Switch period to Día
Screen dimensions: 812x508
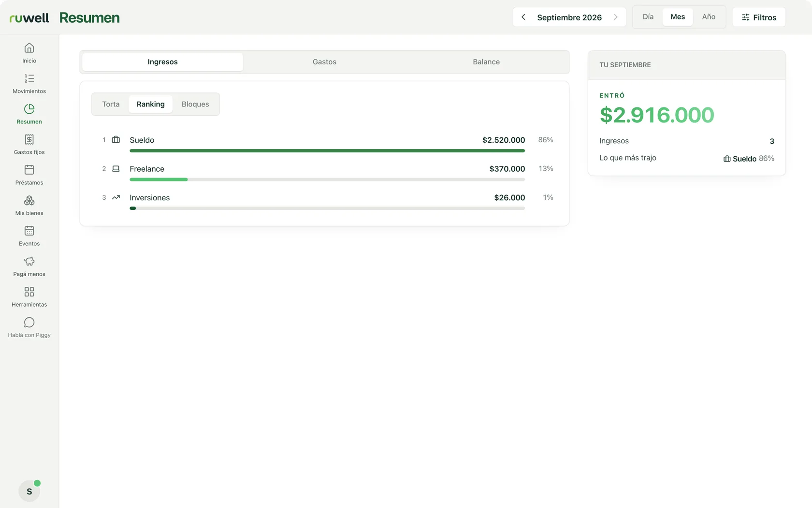(648, 17)
